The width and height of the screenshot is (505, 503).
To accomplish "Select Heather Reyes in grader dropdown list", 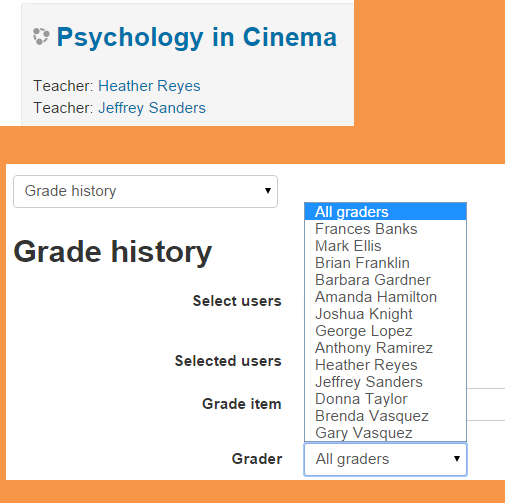I will (x=385, y=365).
